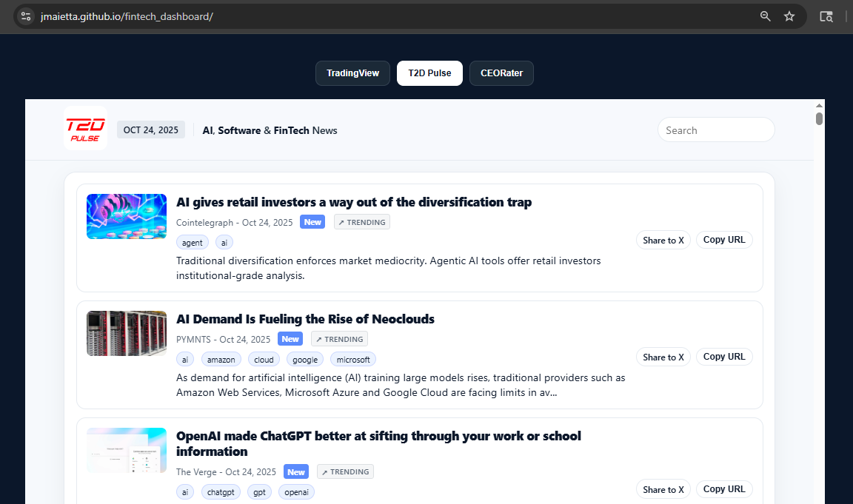
Task: Click The Verge - Oct 24, 2025 source line
Action: click(227, 472)
